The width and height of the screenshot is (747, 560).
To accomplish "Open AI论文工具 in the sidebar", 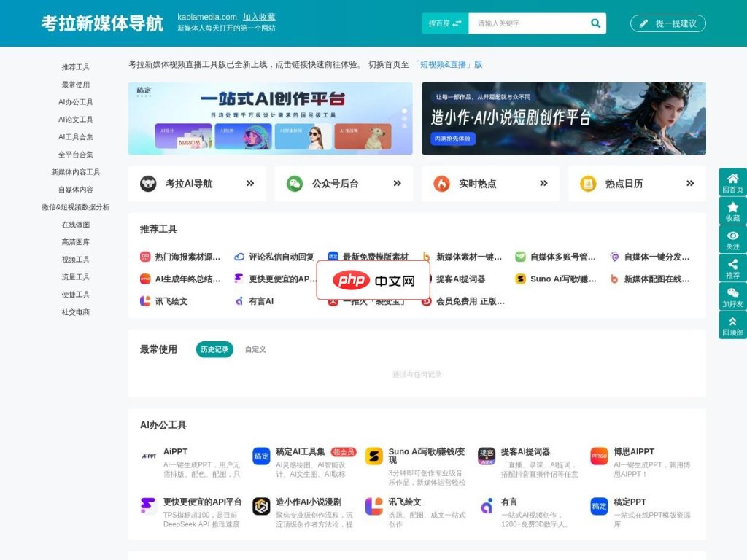I will (x=75, y=120).
